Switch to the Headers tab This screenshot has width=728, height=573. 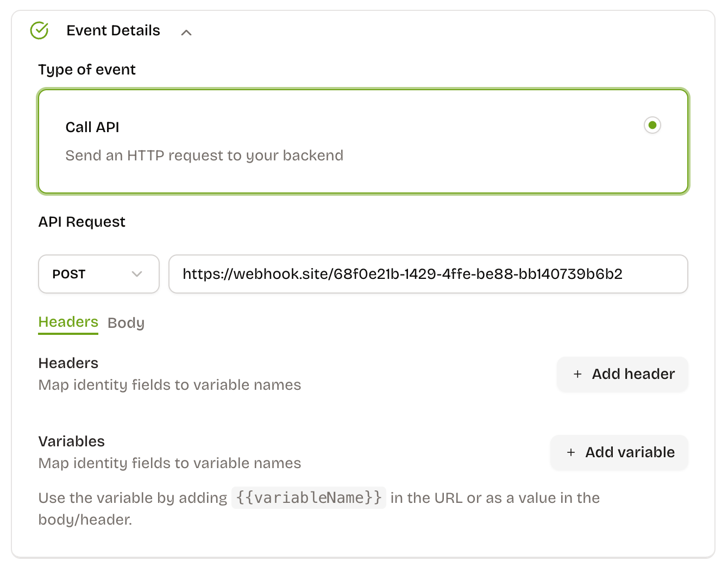click(68, 322)
